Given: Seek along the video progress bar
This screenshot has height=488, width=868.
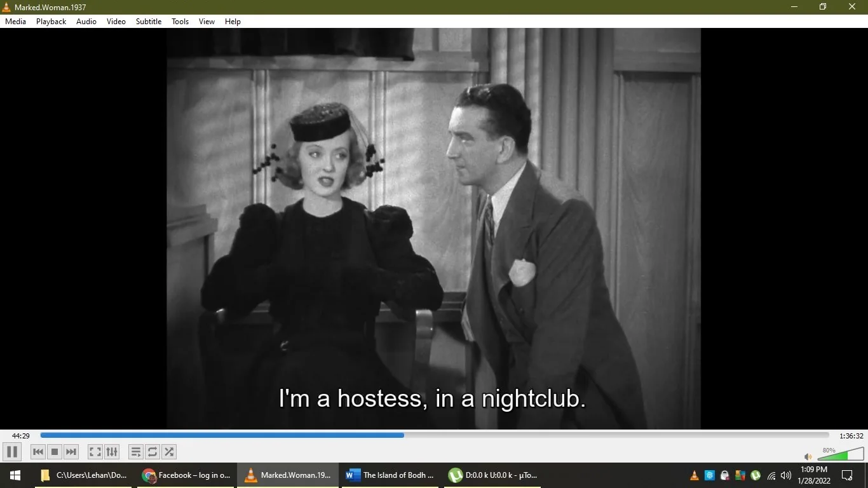Looking at the screenshot, I should (435, 435).
